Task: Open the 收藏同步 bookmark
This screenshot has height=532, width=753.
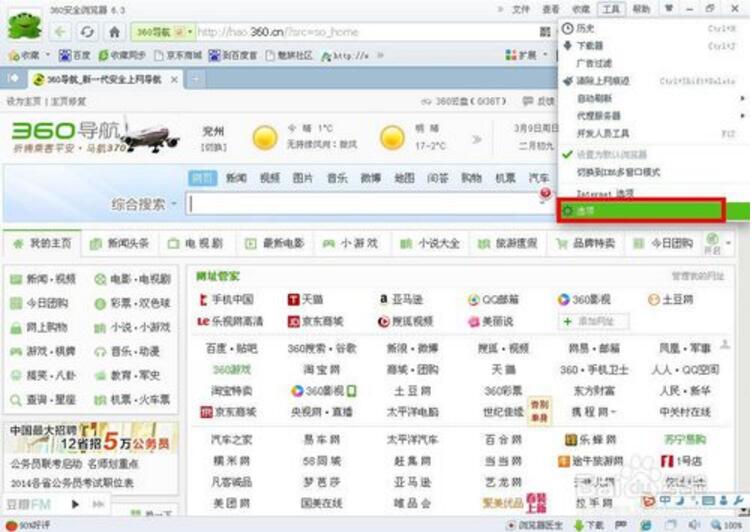Action: pos(122,56)
